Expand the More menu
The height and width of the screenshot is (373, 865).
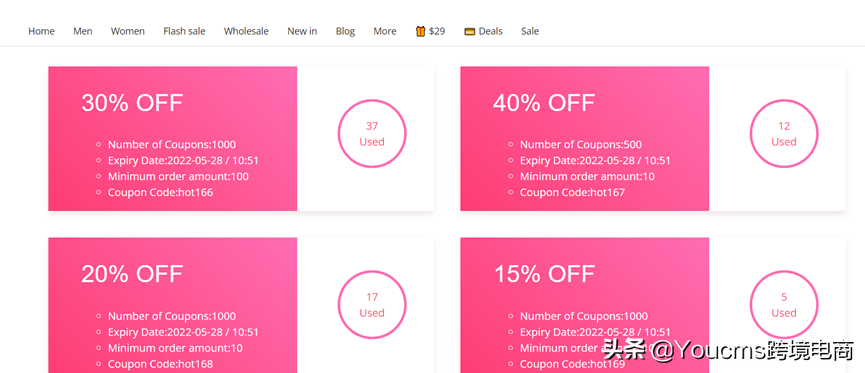click(385, 31)
